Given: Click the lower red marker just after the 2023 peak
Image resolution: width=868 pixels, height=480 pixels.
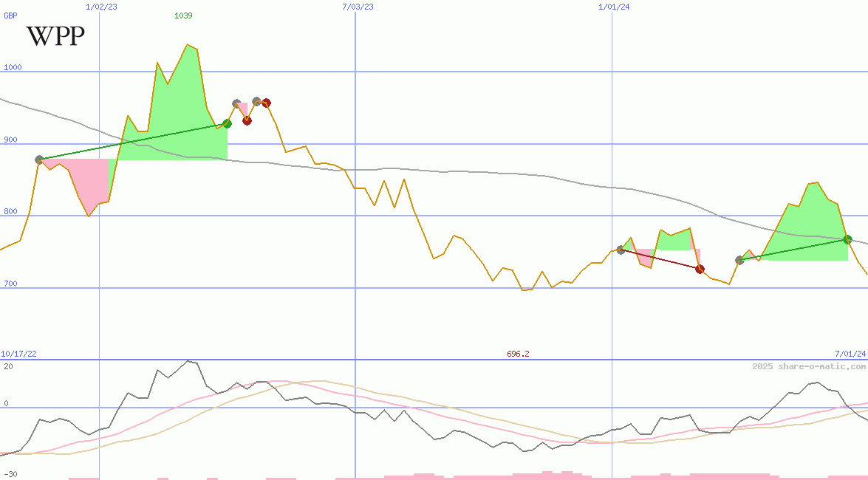Looking at the screenshot, I should point(247,120).
